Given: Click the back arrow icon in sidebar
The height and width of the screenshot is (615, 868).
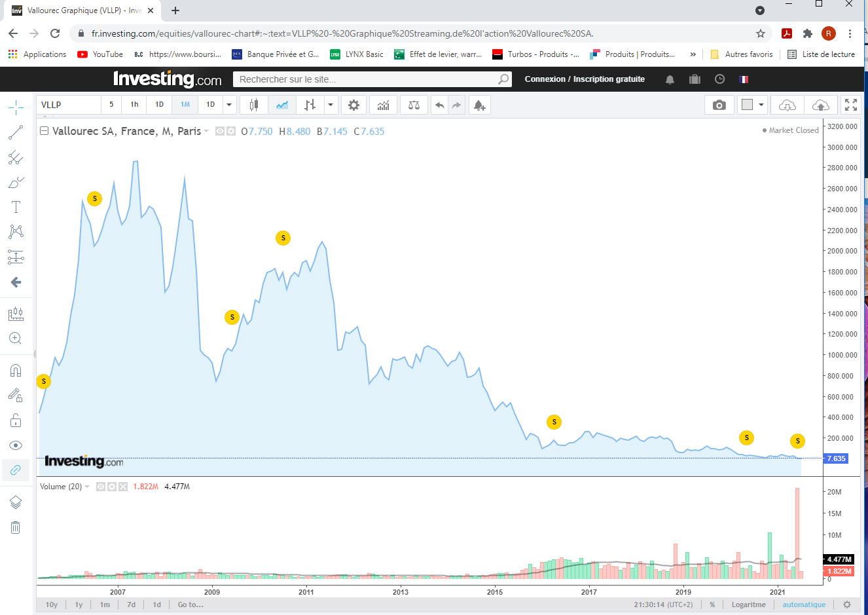Looking at the screenshot, I should click(16, 282).
